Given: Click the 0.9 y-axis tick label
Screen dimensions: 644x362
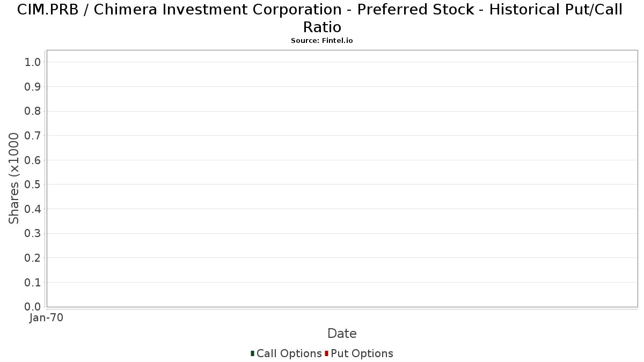Looking at the screenshot, I should (33, 87).
